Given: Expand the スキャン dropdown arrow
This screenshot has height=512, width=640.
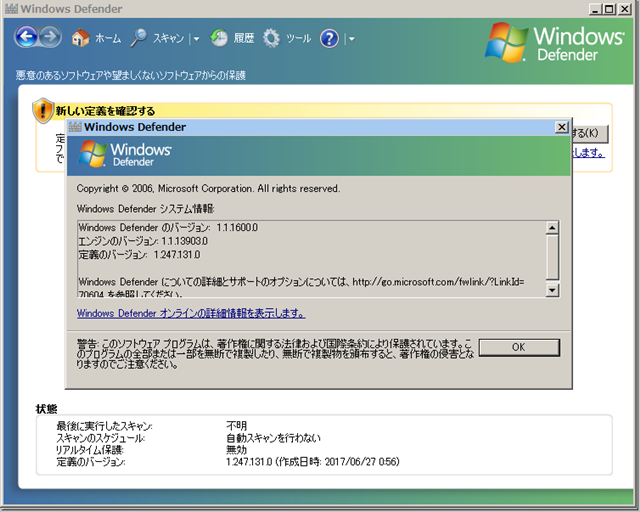Looking at the screenshot, I should click(x=196, y=39).
